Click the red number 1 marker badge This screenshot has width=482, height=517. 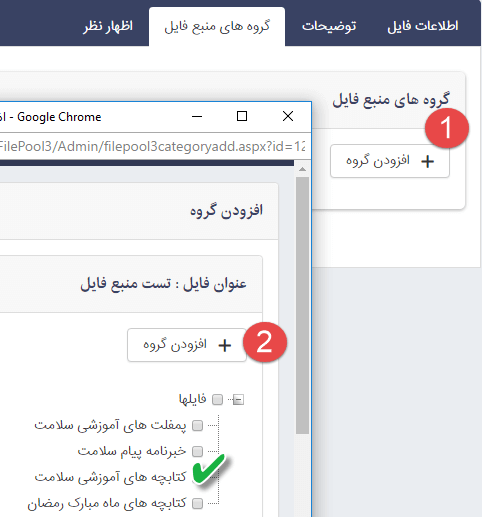click(x=447, y=128)
